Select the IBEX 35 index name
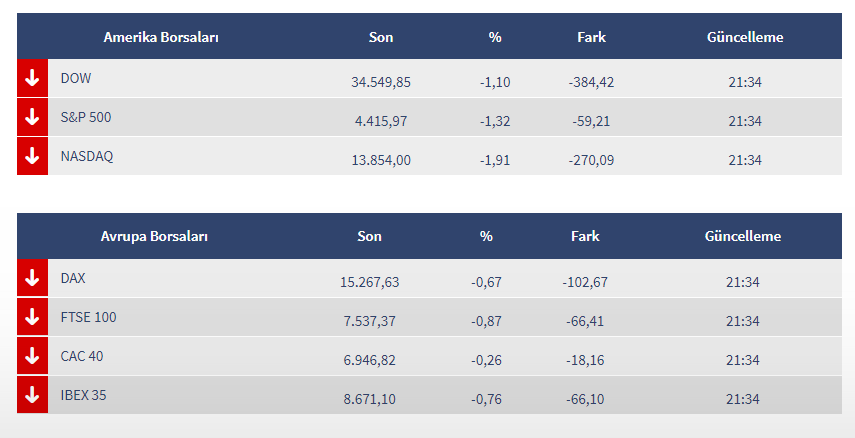Image resolution: width=855 pixels, height=438 pixels. pos(84,395)
